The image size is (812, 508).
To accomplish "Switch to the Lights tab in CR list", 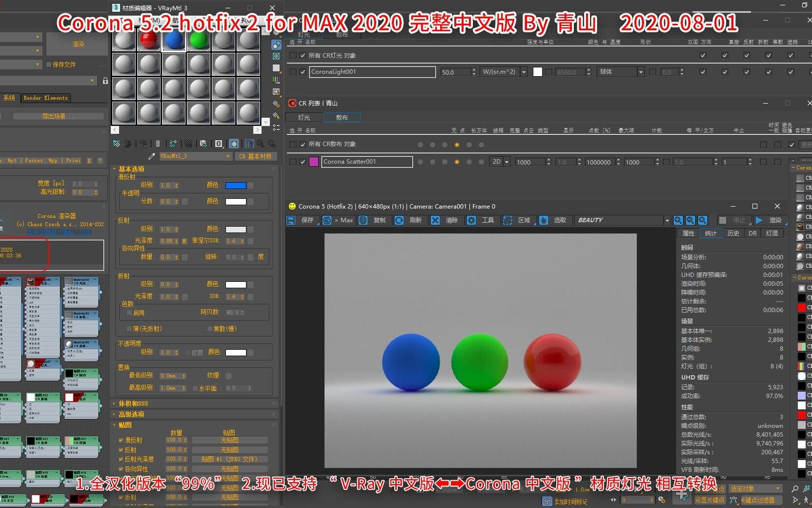I will [x=304, y=117].
